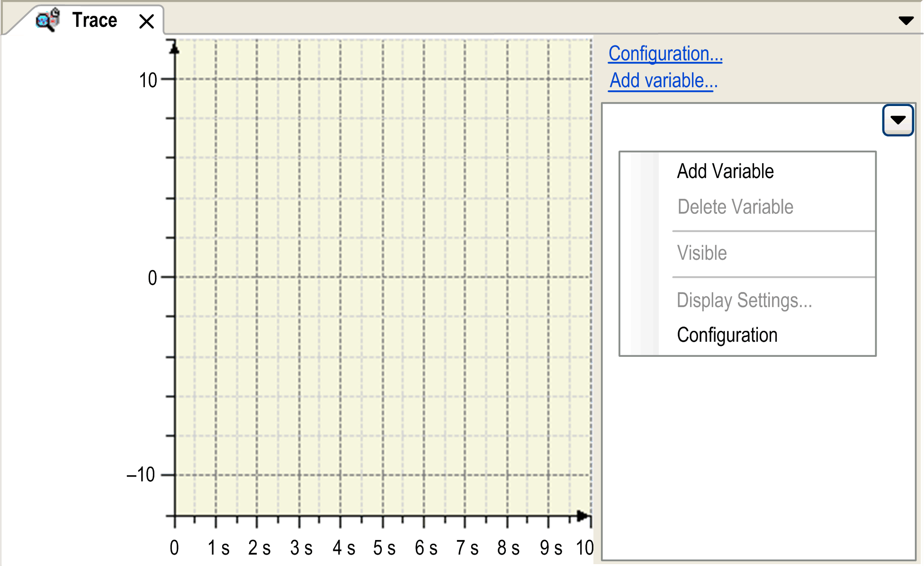The height and width of the screenshot is (566, 924).
Task: Choose Configuration in the context menu
Action: (x=727, y=335)
